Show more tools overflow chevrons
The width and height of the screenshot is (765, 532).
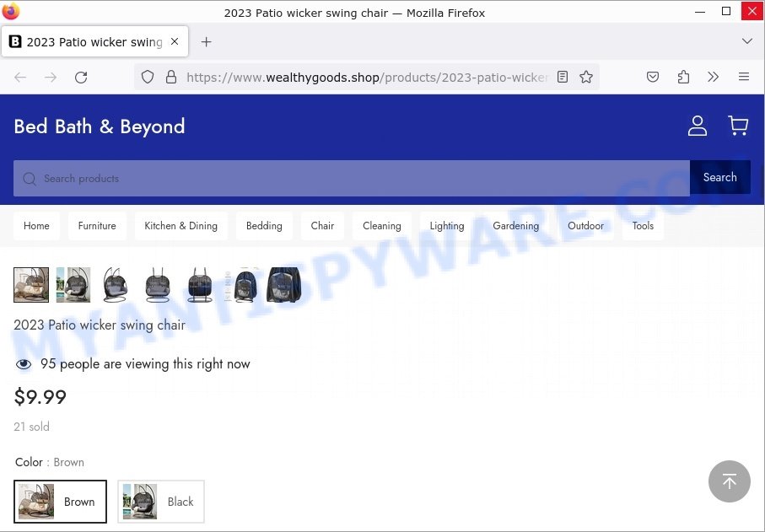[x=714, y=77]
